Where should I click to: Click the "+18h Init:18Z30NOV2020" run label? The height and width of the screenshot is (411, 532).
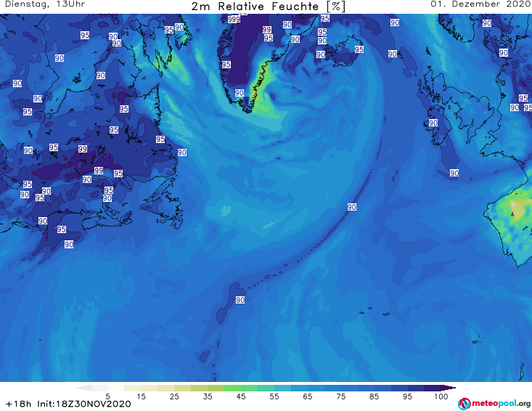pos(68,404)
